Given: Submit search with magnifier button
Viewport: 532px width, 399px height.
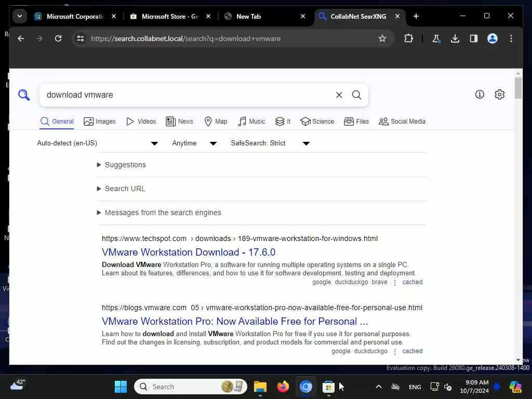Looking at the screenshot, I should click(x=356, y=95).
